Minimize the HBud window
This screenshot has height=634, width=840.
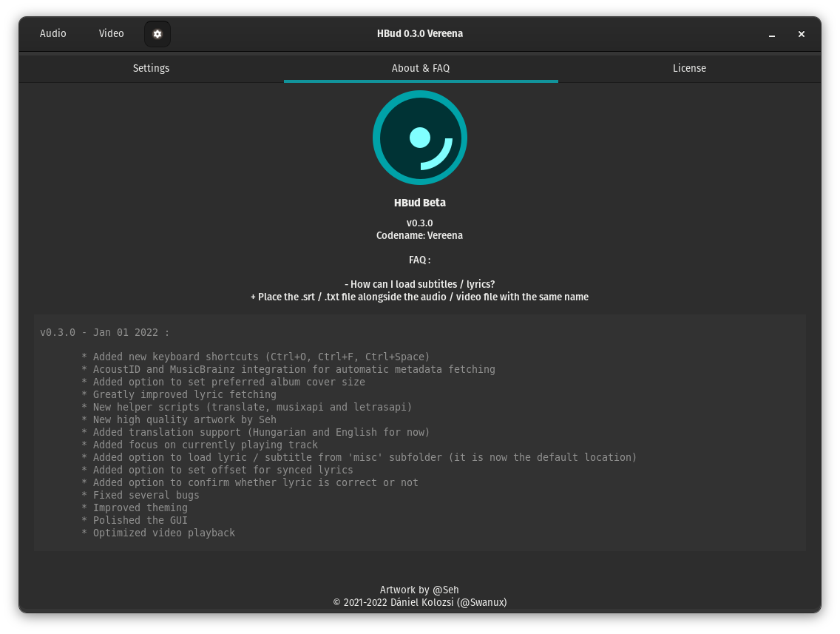[x=772, y=34]
